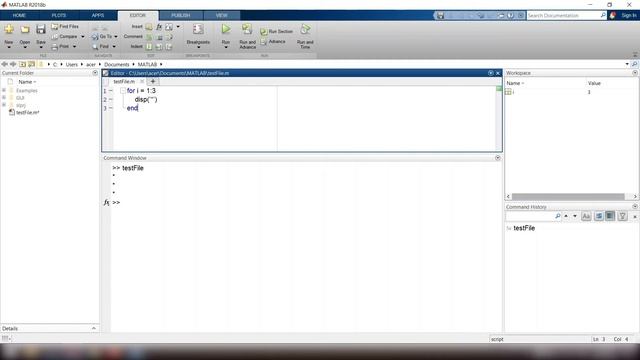Run the script with the green Run arrow

[x=226, y=29]
